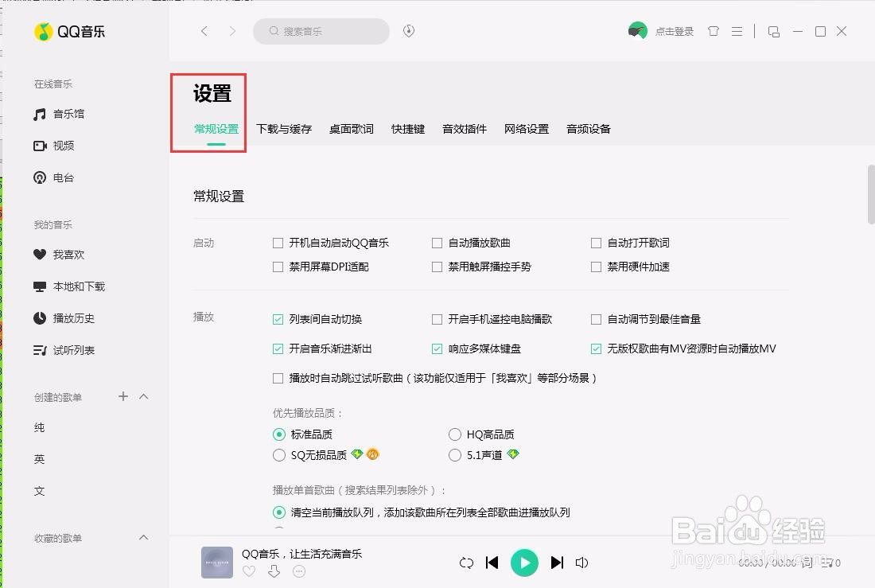
Task: Open the 试听列表 audition list
Action: coord(76,350)
